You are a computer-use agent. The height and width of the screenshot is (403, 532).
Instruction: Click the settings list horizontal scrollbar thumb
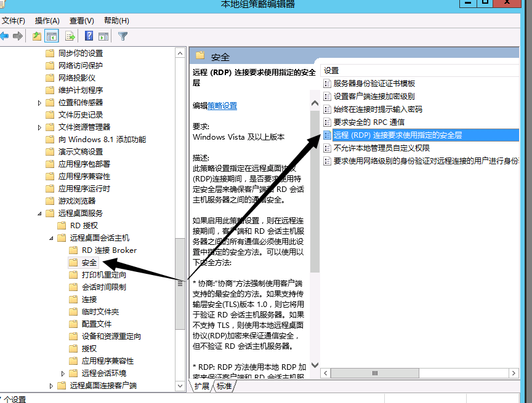point(375,373)
